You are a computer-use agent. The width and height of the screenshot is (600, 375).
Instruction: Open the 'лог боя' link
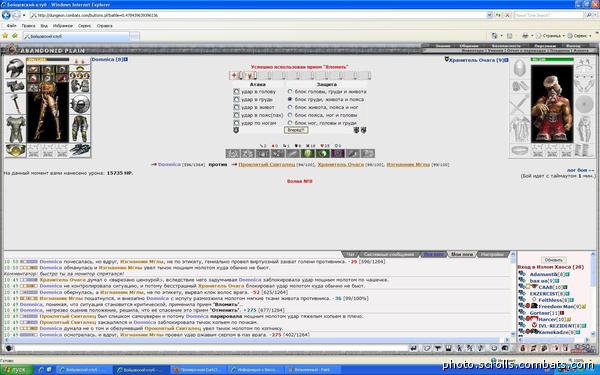pyautogui.click(x=580, y=170)
